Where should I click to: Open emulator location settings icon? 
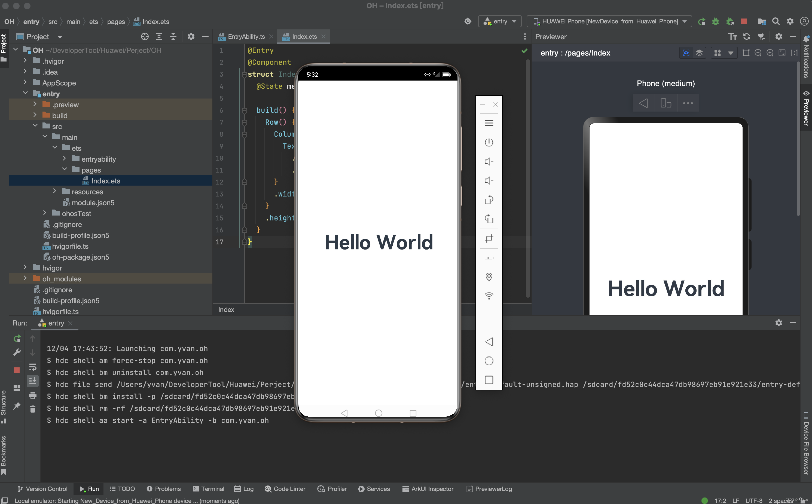click(x=489, y=277)
